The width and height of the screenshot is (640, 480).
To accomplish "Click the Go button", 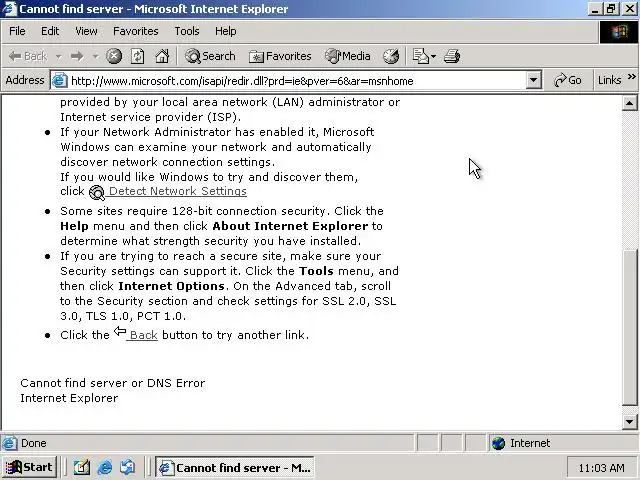I will pyautogui.click(x=567, y=80).
